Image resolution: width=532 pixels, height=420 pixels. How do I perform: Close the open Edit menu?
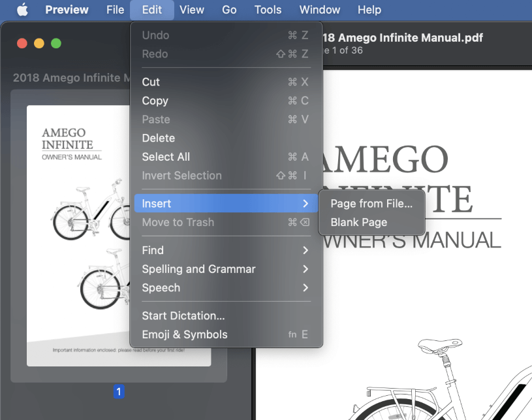(151, 10)
